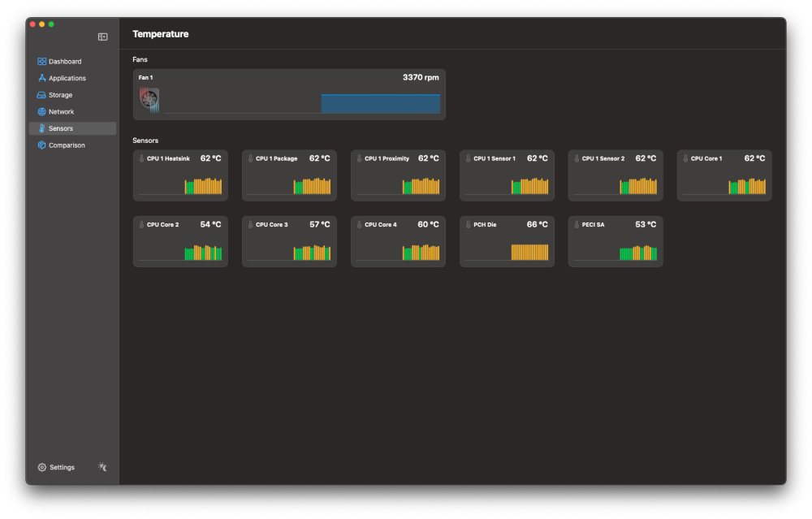Click the Fan 1 blue speed bar
The image size is (812, 519).
coord(381,103)
